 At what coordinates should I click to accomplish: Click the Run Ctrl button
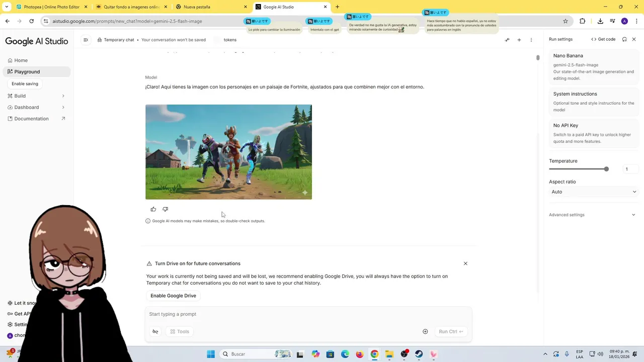click(x=451, y=331)
